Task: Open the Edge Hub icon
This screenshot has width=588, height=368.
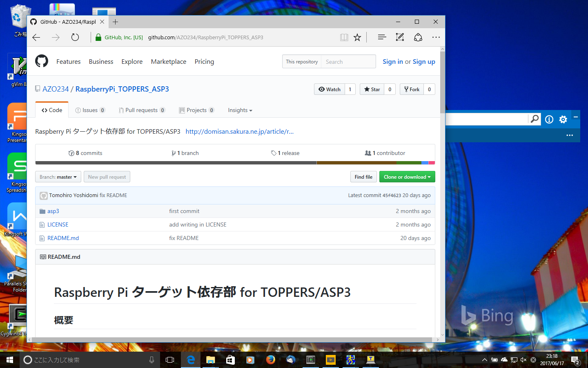Action: point(382,37)
